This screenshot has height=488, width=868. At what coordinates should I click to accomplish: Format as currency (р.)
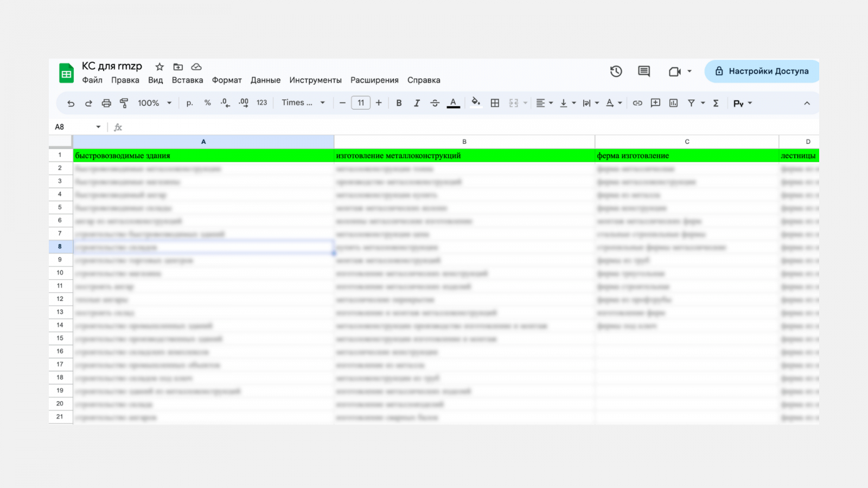coord(189,103)
